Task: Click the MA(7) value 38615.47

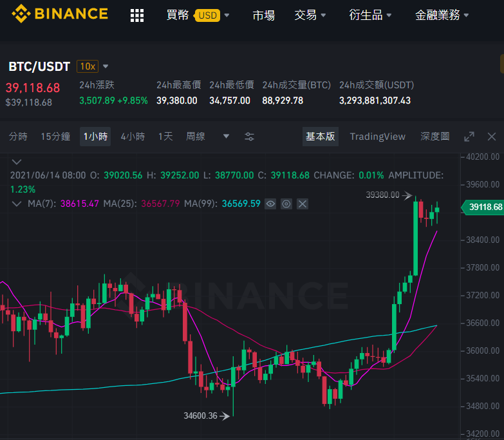Action: (x=79, y=204)
